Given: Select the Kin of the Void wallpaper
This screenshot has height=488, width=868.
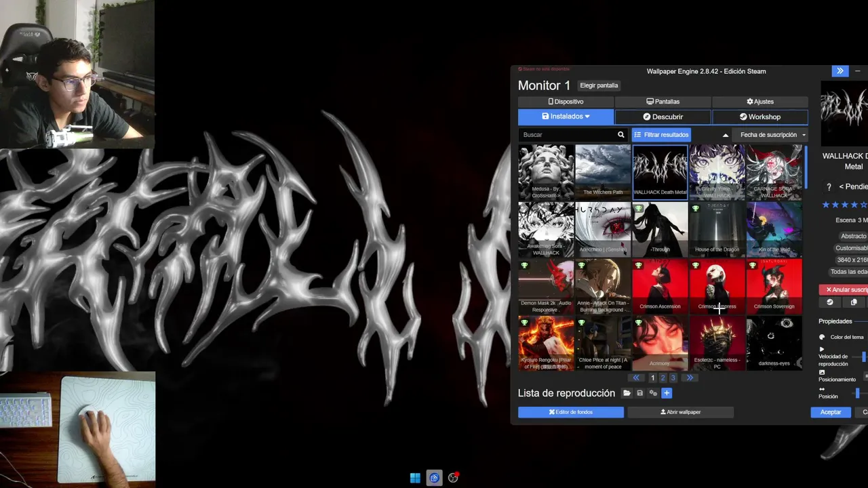Looking at the screenshot, I should [774, 229].
